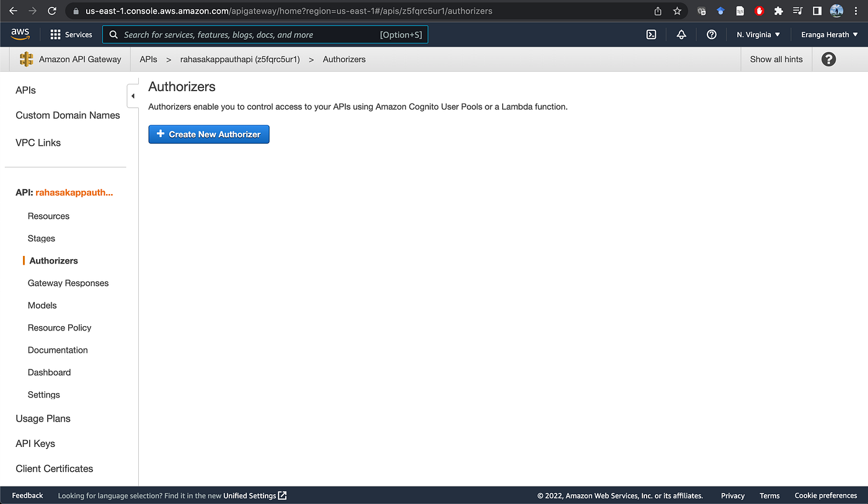Screen dimensions: 868x504
Task: Open VPC Links
Action: (38, 143)
